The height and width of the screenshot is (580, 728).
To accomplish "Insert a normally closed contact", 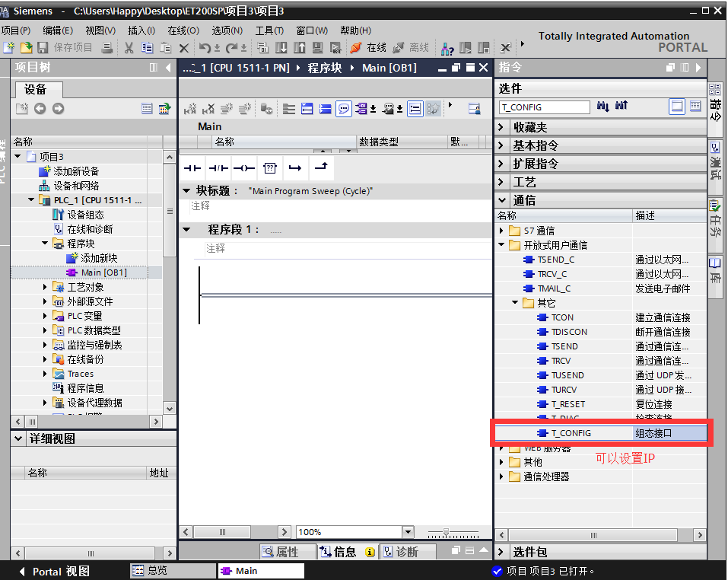I will click(x=218, y=167).
